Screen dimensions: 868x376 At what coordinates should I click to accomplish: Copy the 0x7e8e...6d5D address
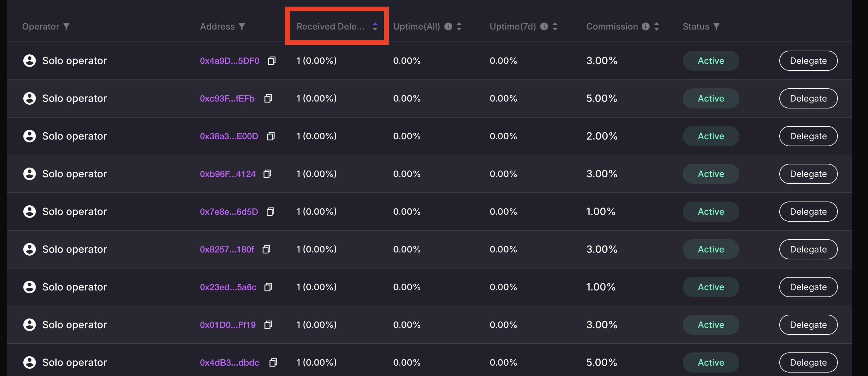click(270, 212)
